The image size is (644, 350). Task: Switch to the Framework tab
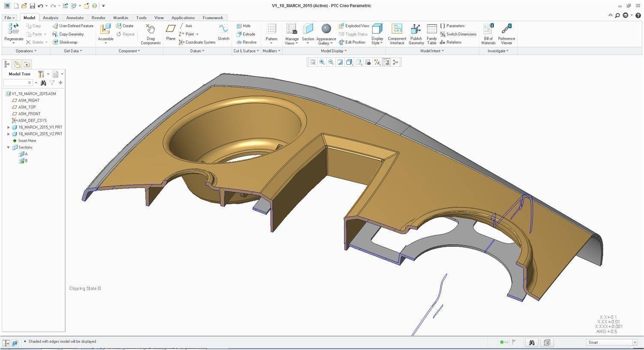click(213, 18)
